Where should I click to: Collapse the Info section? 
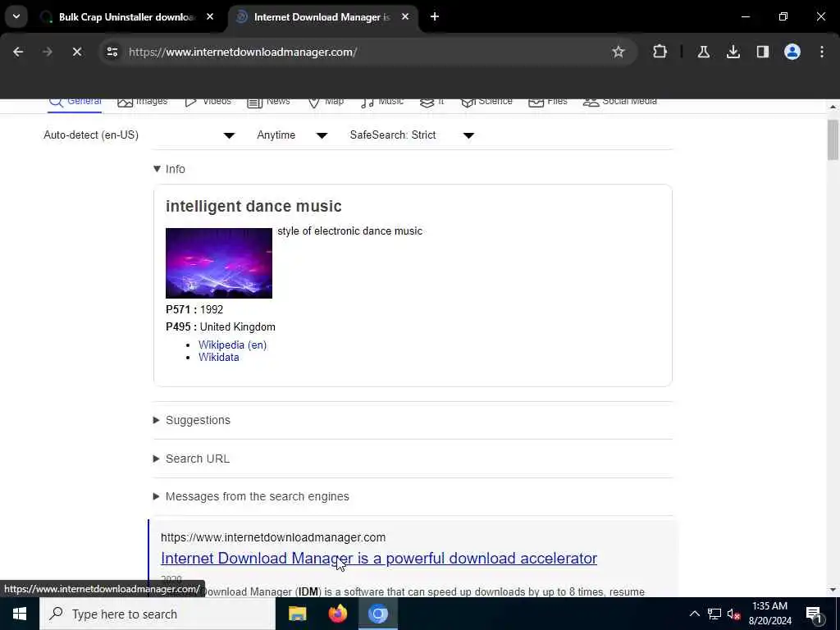(169, 169)
